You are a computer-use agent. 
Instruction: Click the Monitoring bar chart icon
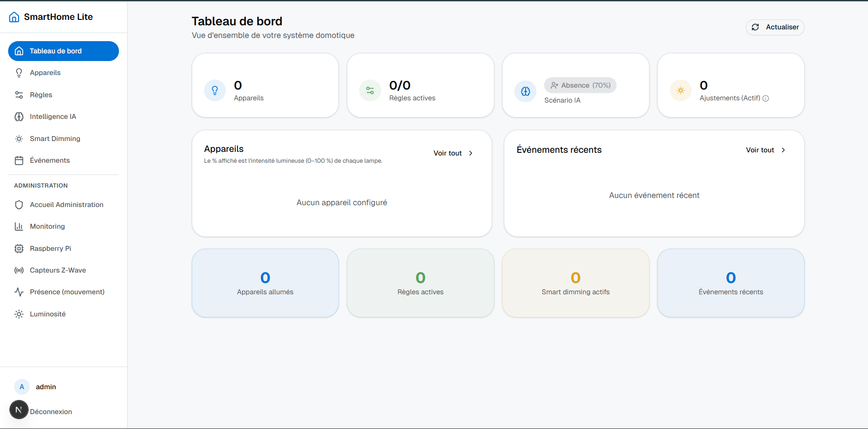click(19, 226)
